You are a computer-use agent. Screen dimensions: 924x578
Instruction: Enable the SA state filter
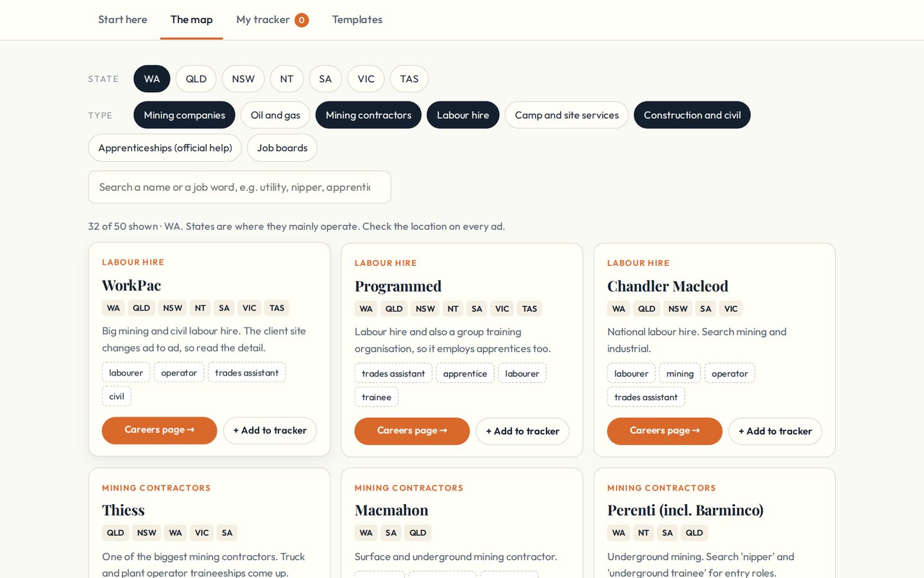tap(325, 79)
